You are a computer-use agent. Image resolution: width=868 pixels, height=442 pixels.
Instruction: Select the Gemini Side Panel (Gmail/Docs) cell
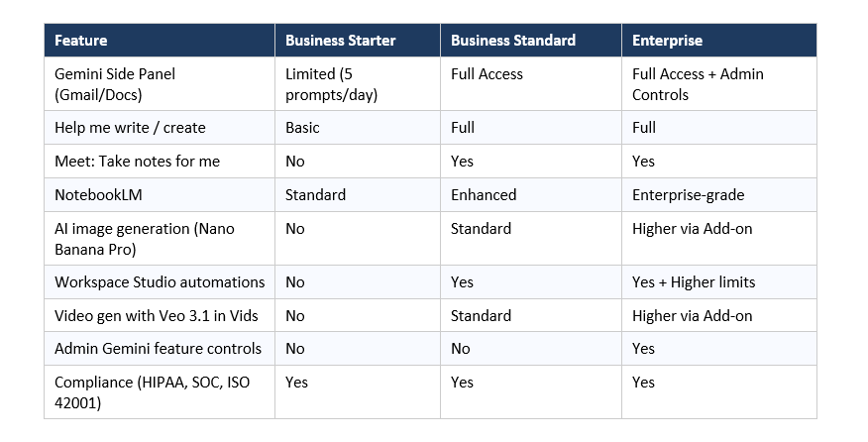[115, 84]
